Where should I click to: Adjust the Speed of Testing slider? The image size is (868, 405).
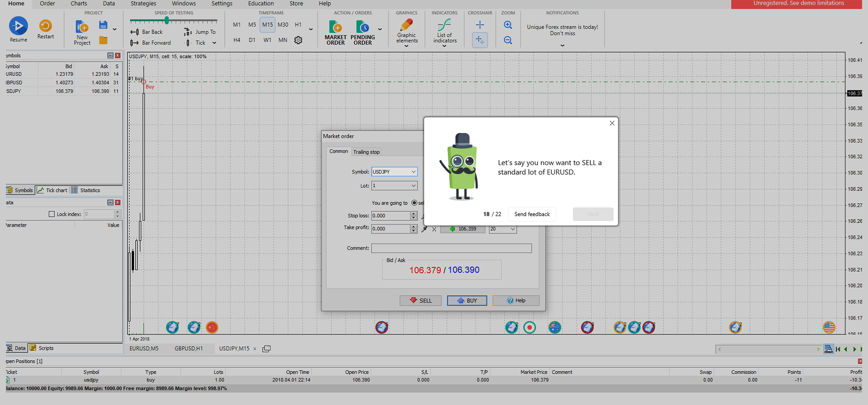167,21
